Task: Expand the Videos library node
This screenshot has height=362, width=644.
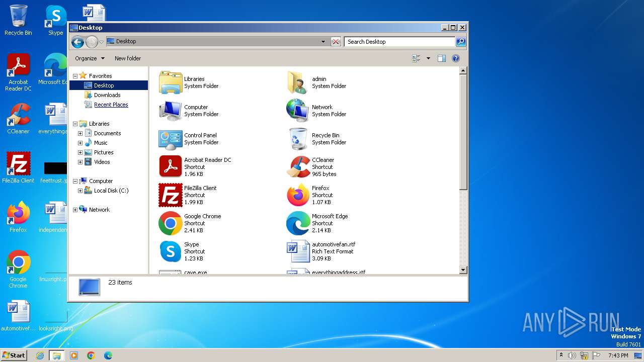Action: pyautogui.click(x=80, y=162)
